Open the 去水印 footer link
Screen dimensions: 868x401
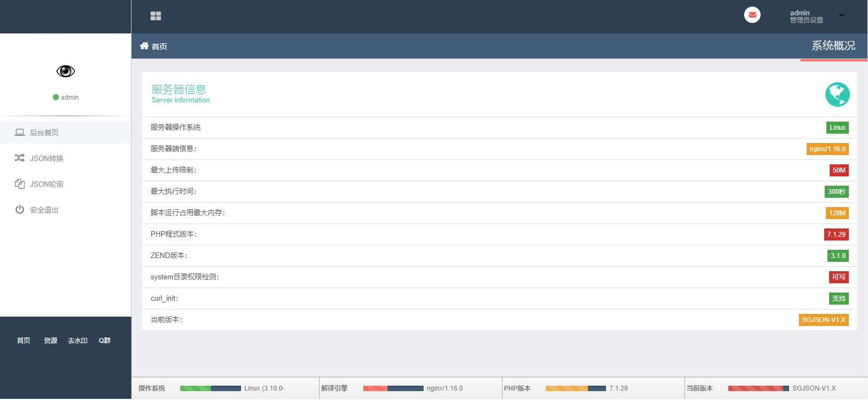tap(78, 341)
